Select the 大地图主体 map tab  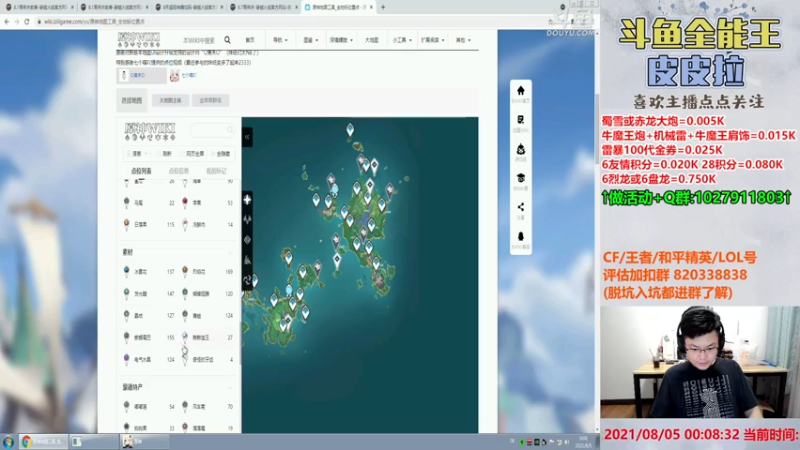click(170, 101)
